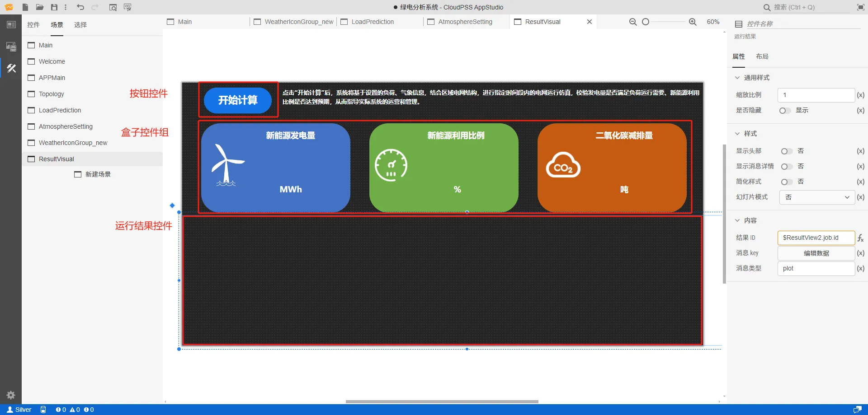Image resolution: width=868 pixels, height=415 pixels.
Task: Click the 结果 ID input field
Action: pyautogui.click(x=816, y=238)
